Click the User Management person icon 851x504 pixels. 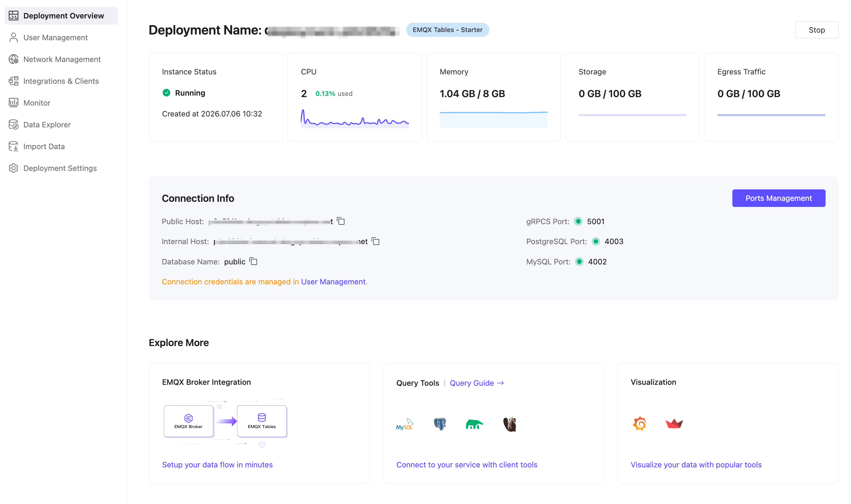(14, 37)
